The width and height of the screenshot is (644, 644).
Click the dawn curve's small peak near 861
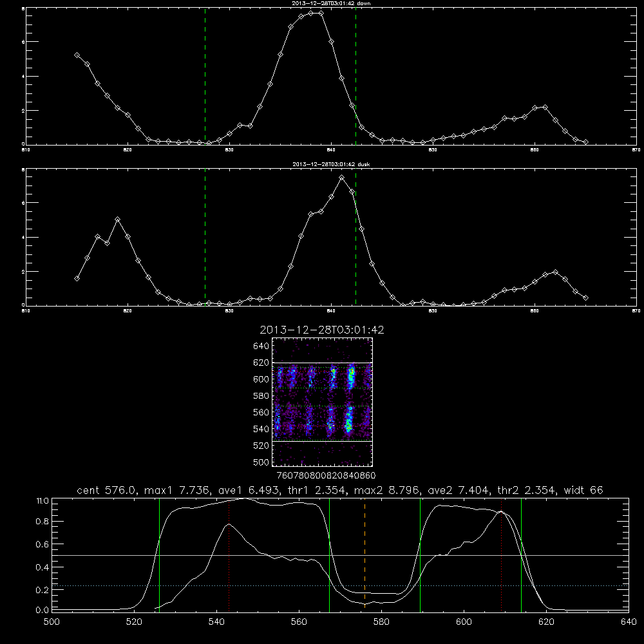tap(545, 107)
